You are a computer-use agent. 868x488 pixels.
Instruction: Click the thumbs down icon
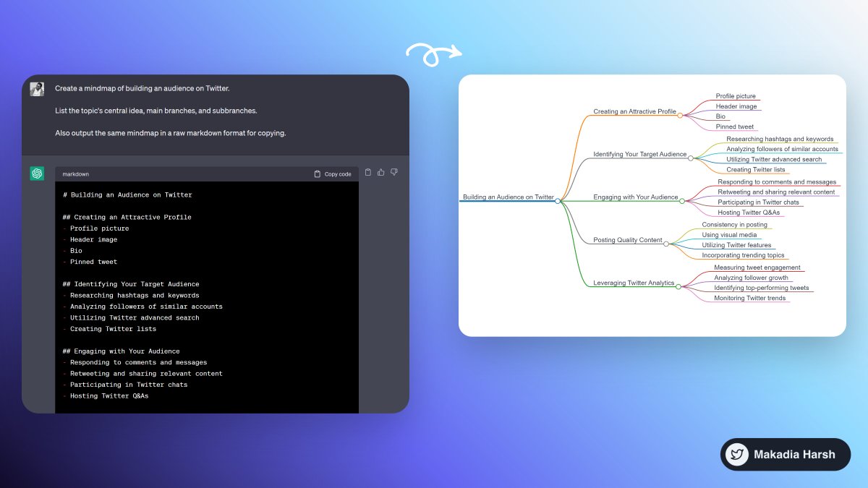coord(394,173)
